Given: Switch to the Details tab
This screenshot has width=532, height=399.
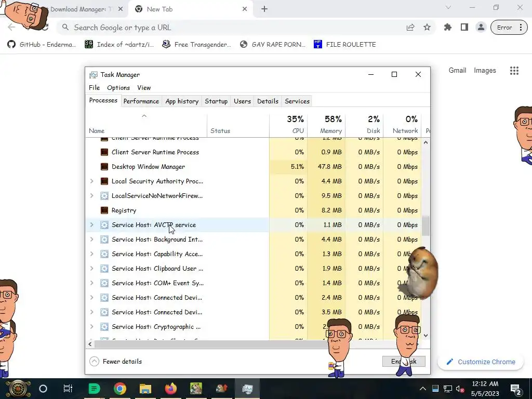Looking at the screenshot, I should (268, 101).
